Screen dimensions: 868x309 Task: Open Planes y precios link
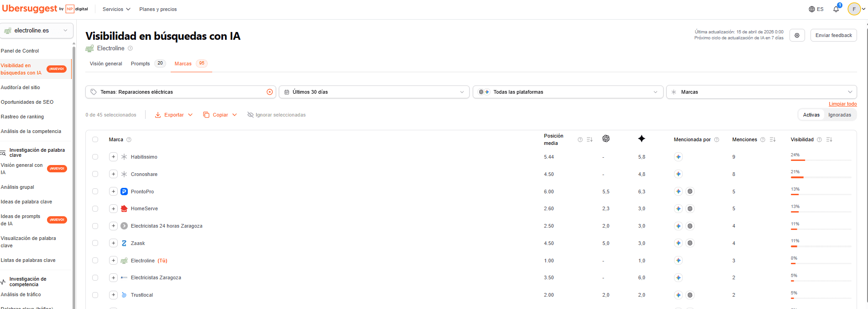point(158,9)
